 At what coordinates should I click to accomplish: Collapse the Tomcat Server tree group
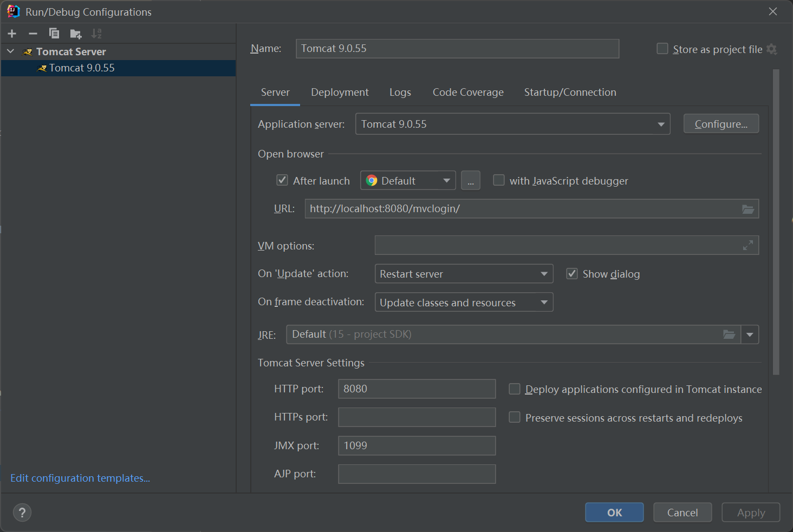[x=10, y=51]
